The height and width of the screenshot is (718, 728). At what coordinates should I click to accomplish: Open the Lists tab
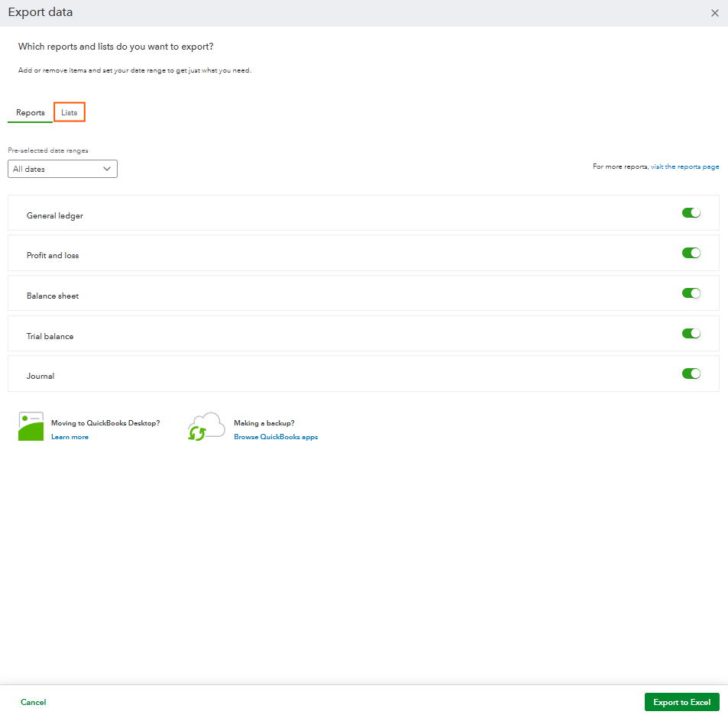click(x=70, y=112)
